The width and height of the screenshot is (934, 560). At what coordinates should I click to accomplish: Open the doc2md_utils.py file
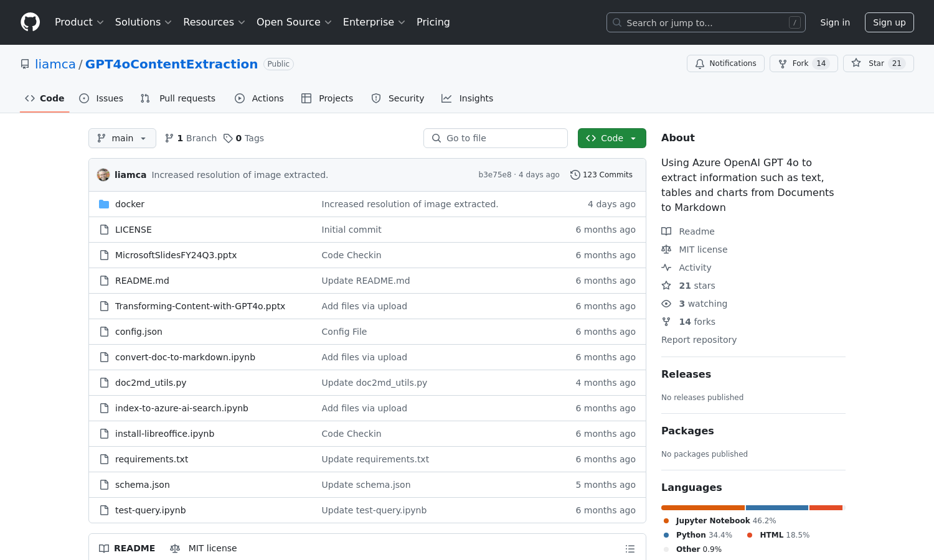(x=150, y=382)
